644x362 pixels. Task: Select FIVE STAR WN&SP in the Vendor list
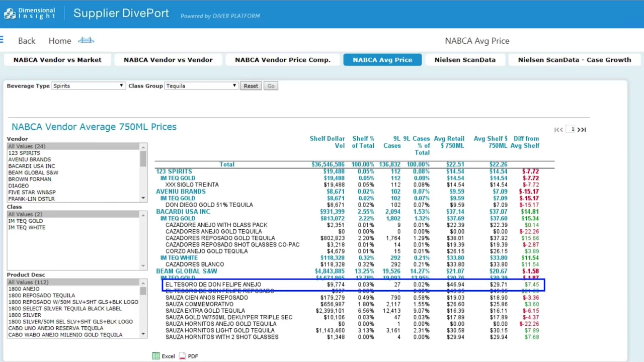click(73, 192)
